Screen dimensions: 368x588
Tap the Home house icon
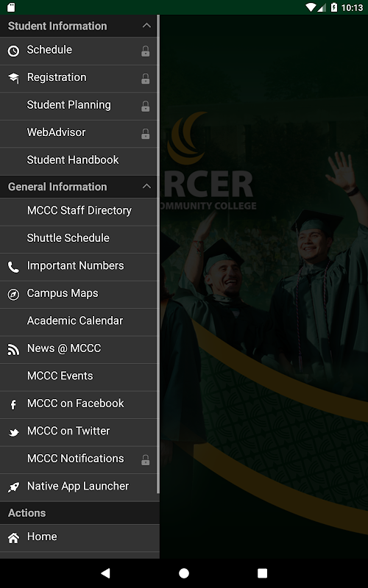pos(13,538)
